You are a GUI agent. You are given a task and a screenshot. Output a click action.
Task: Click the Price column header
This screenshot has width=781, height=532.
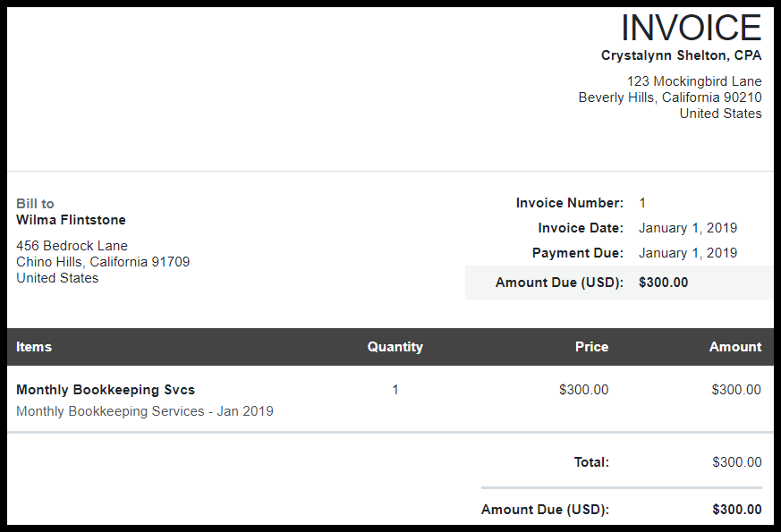coord(591,347)
